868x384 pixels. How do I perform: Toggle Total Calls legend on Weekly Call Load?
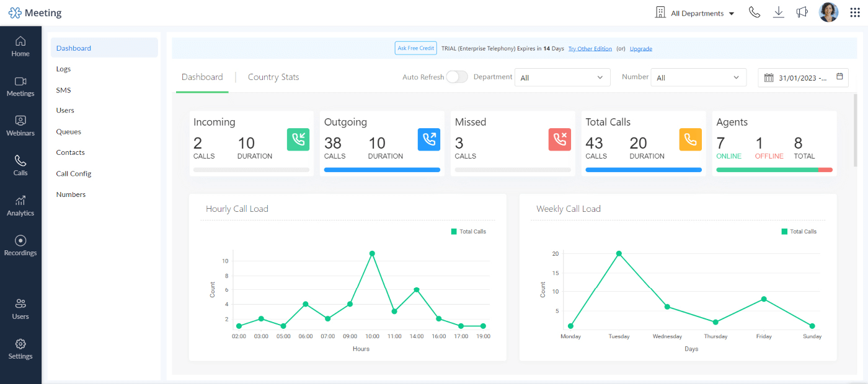tap(800, 231)
